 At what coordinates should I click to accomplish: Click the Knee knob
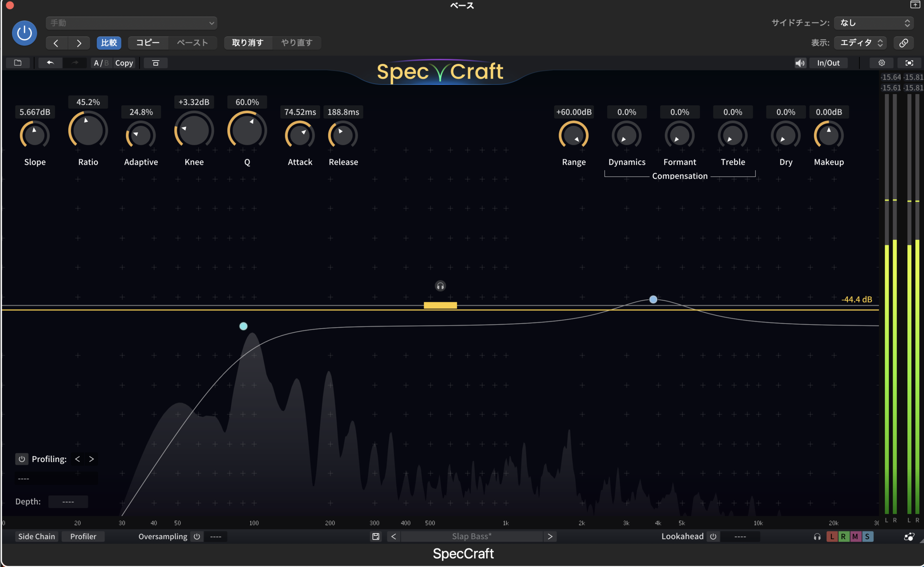[x=194, y=130]
